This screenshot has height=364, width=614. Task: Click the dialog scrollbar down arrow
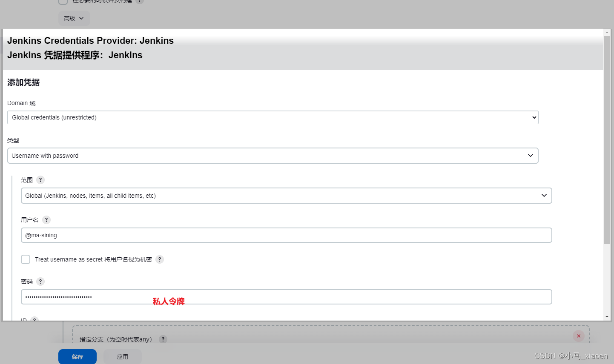click(x=607, y=317)
